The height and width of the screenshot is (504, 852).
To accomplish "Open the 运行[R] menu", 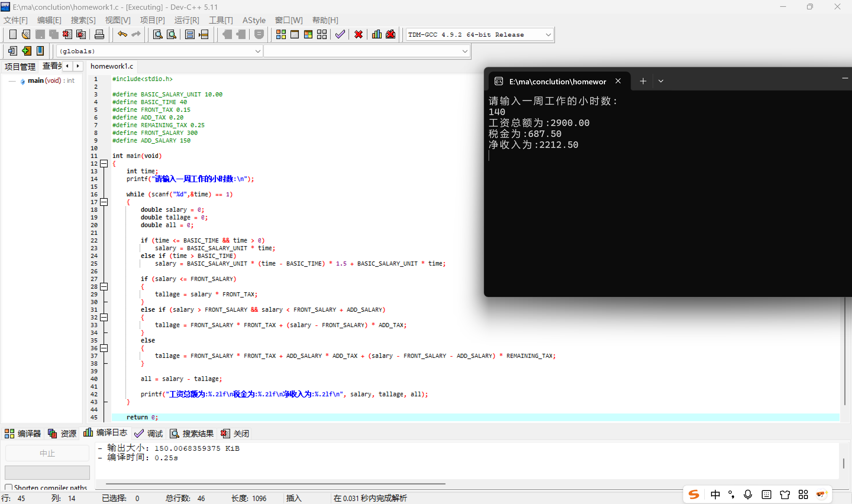I will [186, 20].
